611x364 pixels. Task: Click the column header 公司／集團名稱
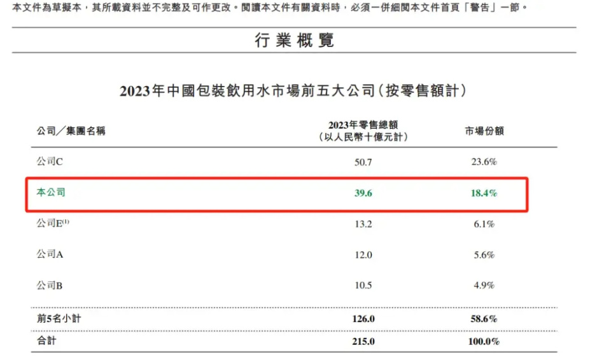tap(71, 131)
